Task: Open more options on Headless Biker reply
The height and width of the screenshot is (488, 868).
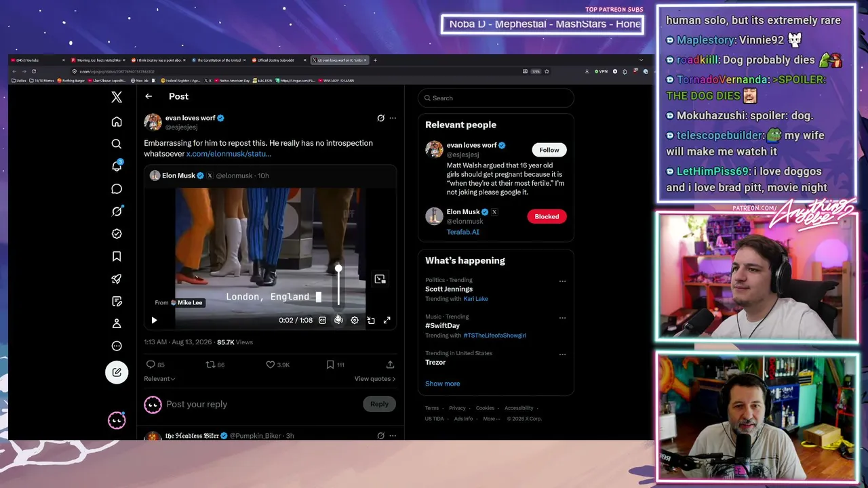Action: [x=393, y=436]
